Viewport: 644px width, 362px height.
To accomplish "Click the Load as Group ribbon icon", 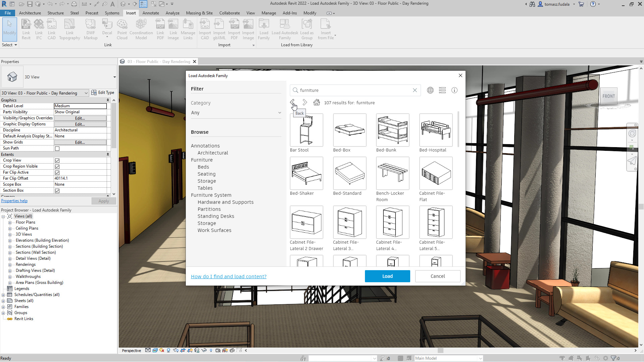I will [x=307, y=29].
